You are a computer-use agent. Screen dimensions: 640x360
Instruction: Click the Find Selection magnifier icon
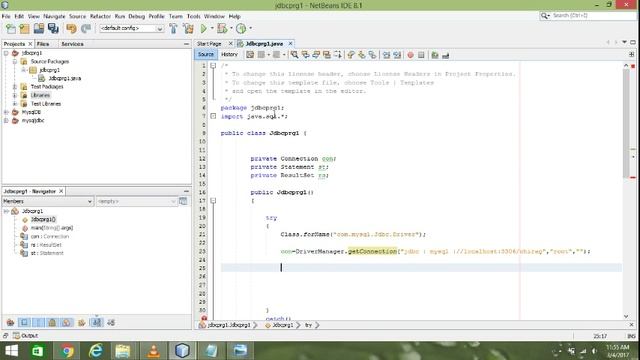[x=294, y=55]
